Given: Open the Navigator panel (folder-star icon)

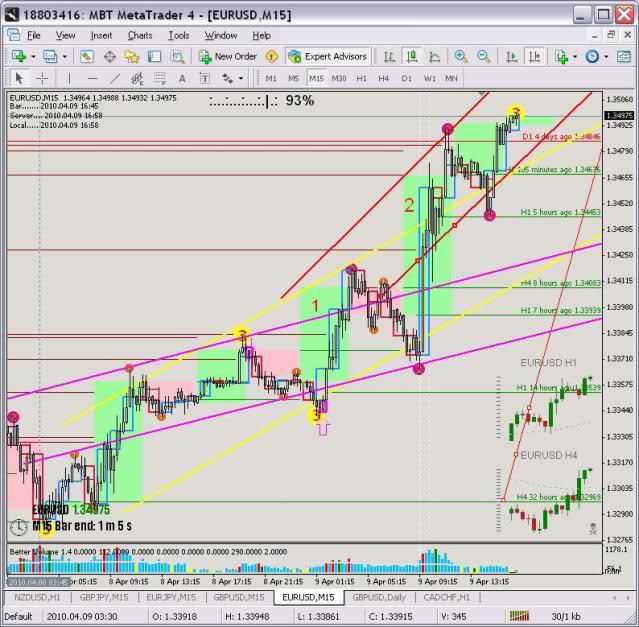Looking at the screenshot, I should (132, 56).
